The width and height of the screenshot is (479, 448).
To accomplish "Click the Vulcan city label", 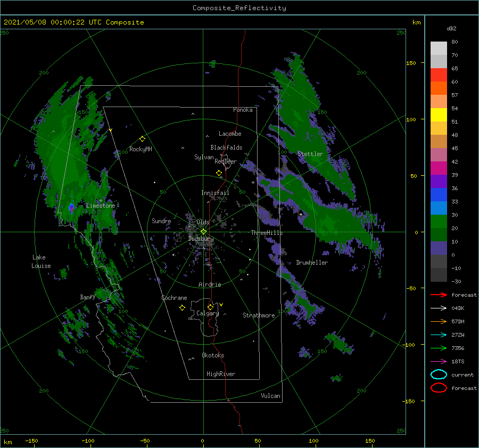I will pos(271,396).
